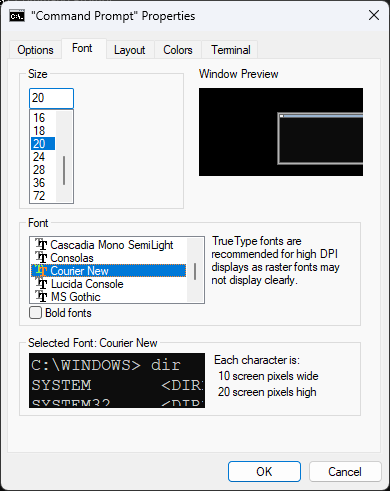Confirm changes with the OK button
This screenshot has width=390, height=491.
point(264,472)
